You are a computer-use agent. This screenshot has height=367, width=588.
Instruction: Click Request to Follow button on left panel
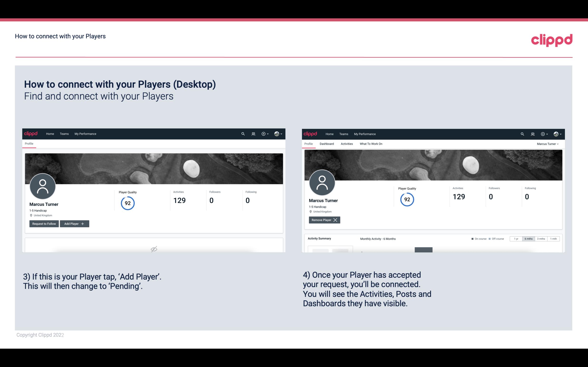point(44,223)
